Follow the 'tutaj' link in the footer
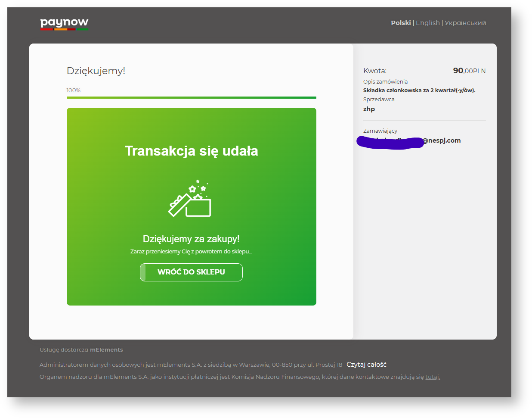Viewport: 532px width, 418px height. point(432,377)
